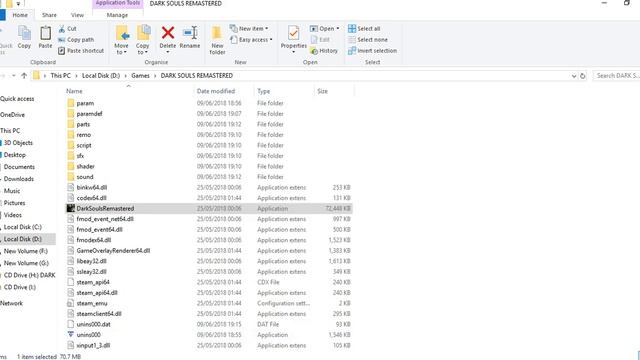Sort by Type column header
Image resolution: width=640 pixels, height=360 pixels.
[264, 91]
